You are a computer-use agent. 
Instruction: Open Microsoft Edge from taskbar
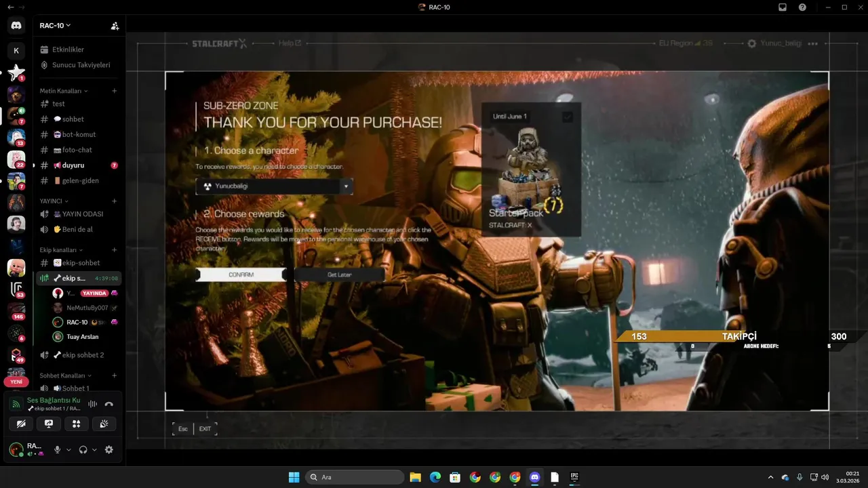click(435, 477)
